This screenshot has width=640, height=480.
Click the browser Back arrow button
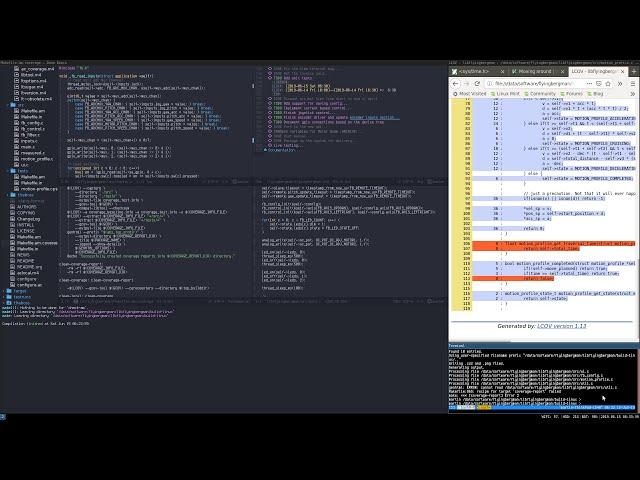(455, 83)
